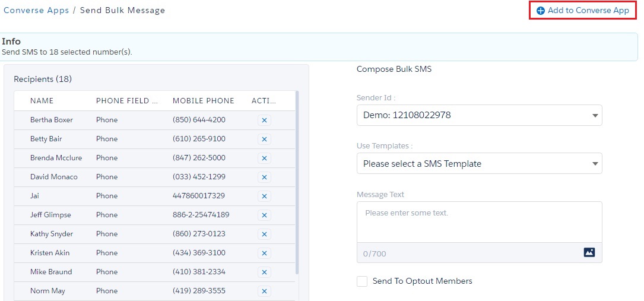This screenshot has width=644, height=301.
Task: Remove Jai from recipients list
Action: 265,197
